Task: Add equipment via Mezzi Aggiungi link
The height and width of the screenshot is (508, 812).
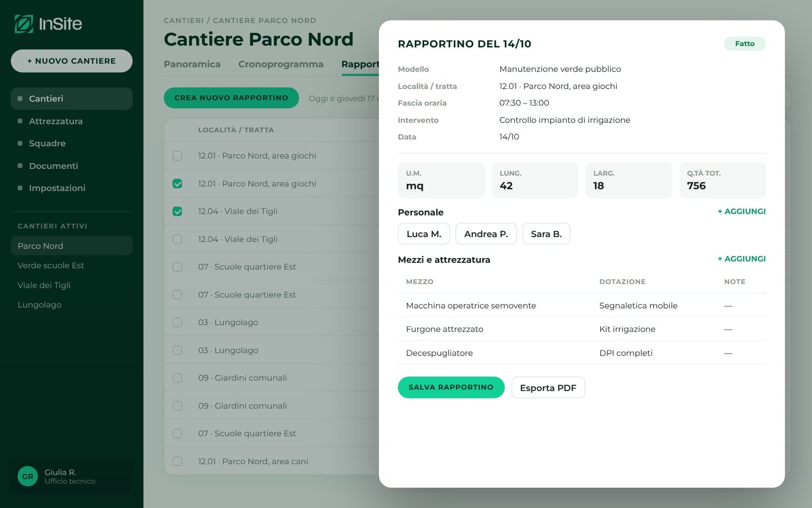Action: pos(741,259)
